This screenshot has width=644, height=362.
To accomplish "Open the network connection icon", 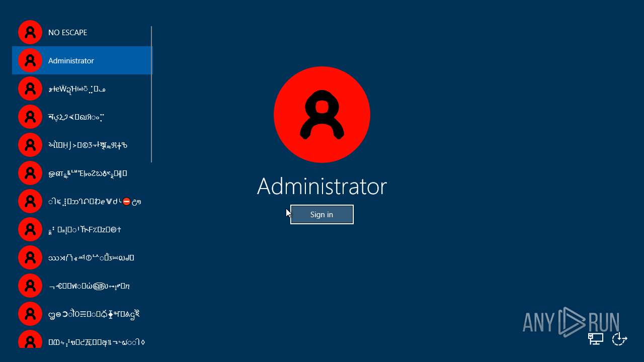I will tap(596, 339).
